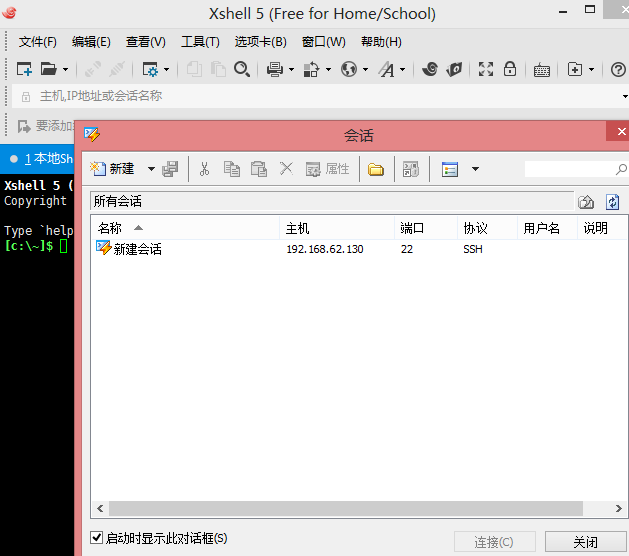Viewport: 629px width, 556px height.
Task: Select the 新建会话 session row
Action: 359,249
